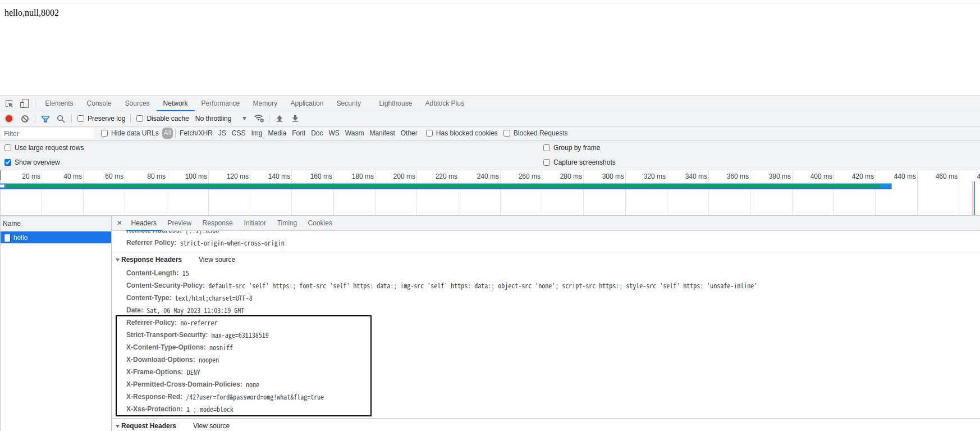Filter requests by Manifest type
The image size is (980, 431).
click(x=382, y=133)
